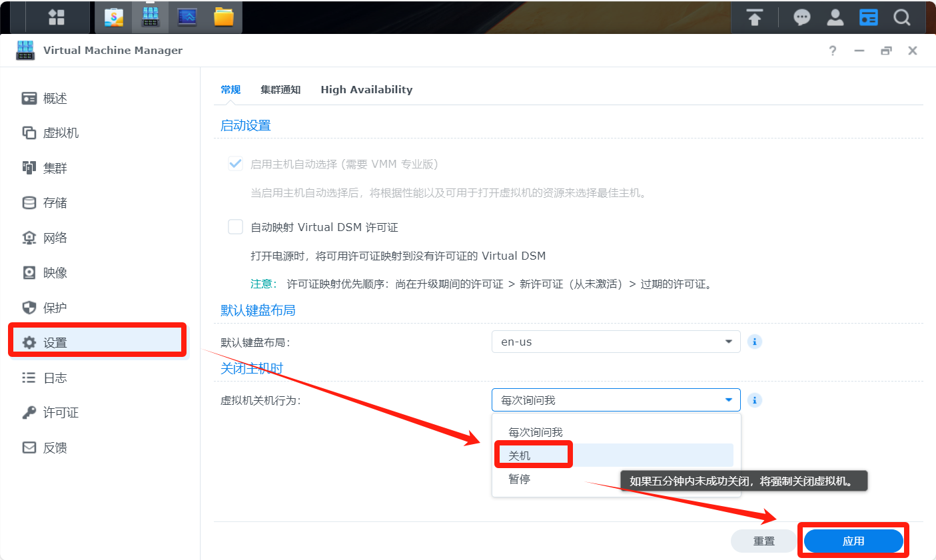The image size is (936, 560).
Task: Select the 存储 storage sidebar item
Action: point(55,203)
